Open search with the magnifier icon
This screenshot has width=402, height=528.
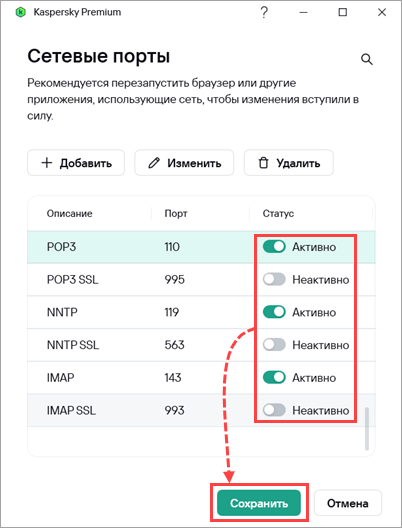(x=367, y=59)
